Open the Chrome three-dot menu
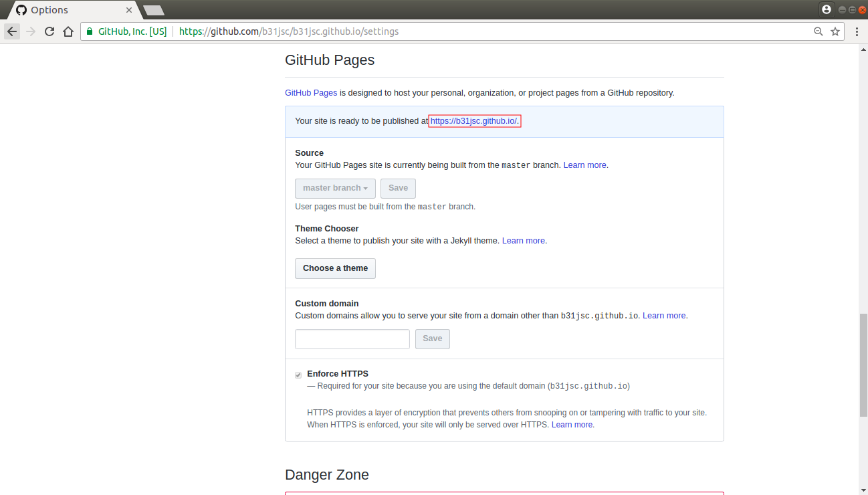Image resolution: width=868 pixels, height=495 pixels. point(857,31)
